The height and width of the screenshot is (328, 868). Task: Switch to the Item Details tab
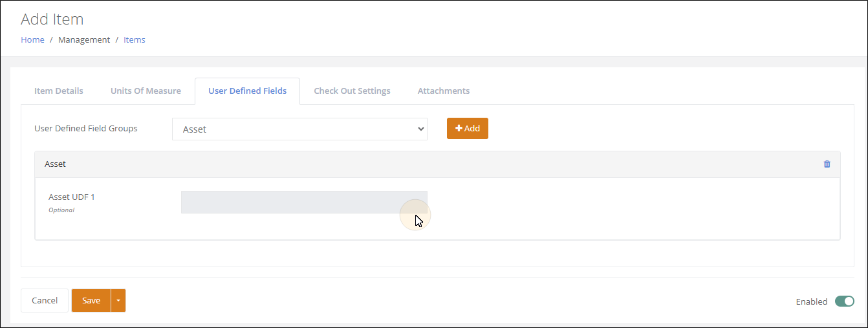[x=59, y=91]
